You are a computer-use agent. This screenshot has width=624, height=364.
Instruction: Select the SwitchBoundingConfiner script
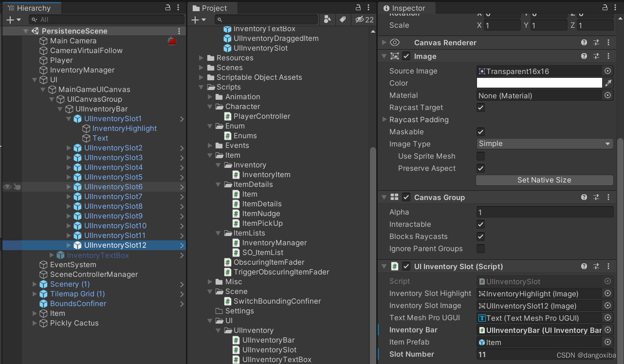click(277, 301)
